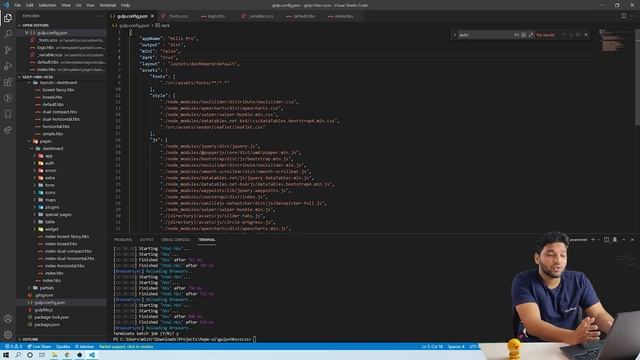Click in the find input field
The height and width of the screenshot is (360, 640).
(x=486, y=35)
